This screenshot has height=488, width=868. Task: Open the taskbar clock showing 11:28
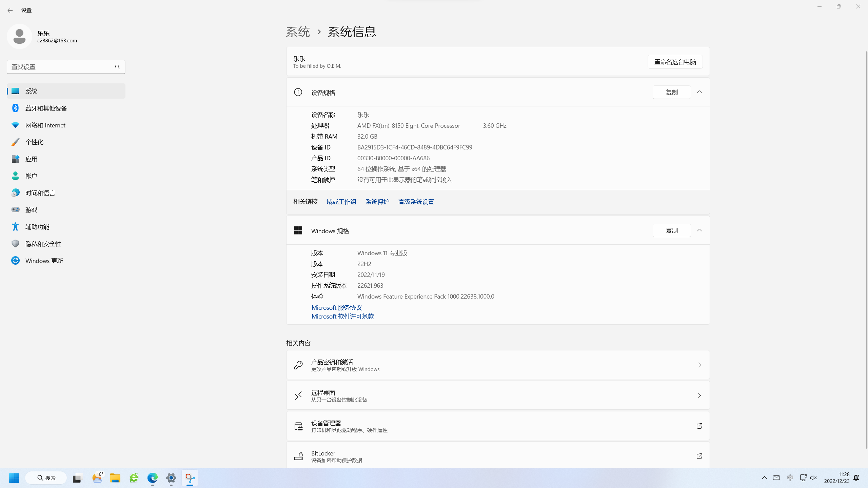pos(837,478)
